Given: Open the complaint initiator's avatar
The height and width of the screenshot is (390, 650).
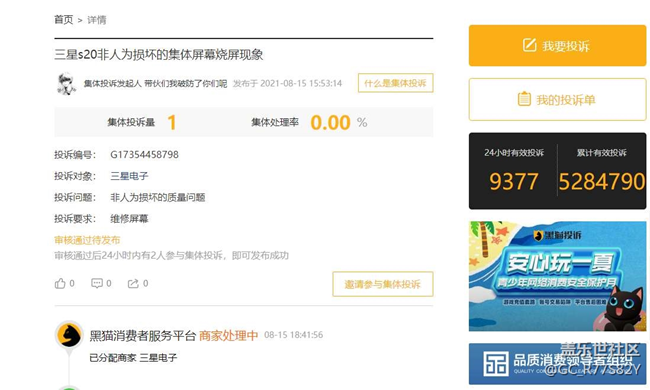Looking at the screenshot, I should (x=66, y=83).
